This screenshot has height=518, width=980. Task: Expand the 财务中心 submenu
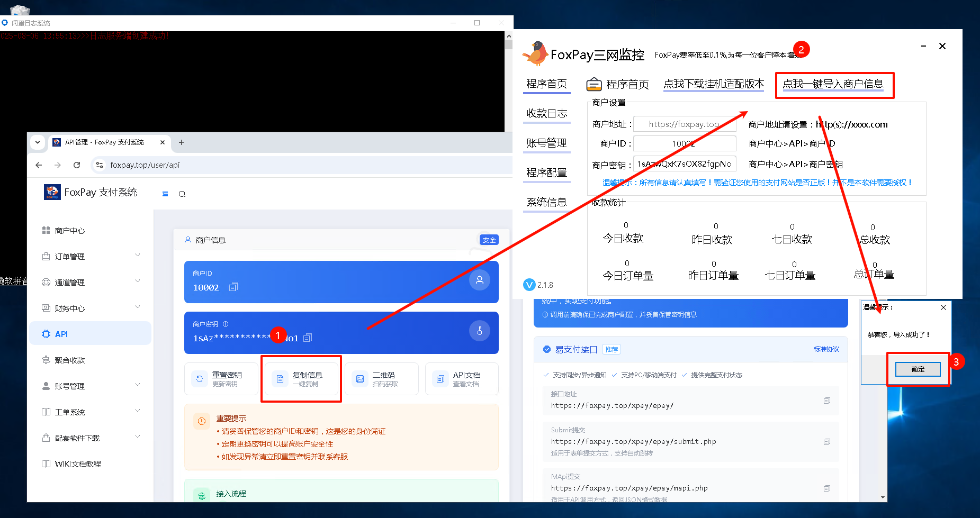tap(138, 307)
